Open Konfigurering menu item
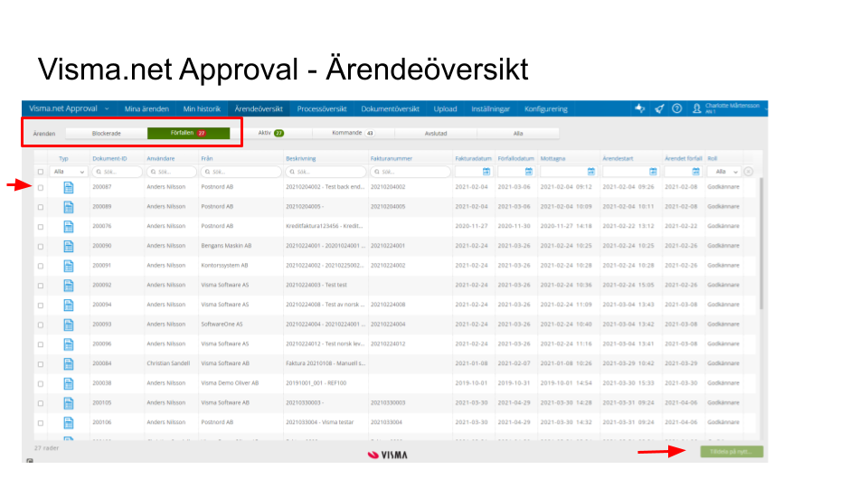Viewport: 868px width, 488px height. point(546,108)
